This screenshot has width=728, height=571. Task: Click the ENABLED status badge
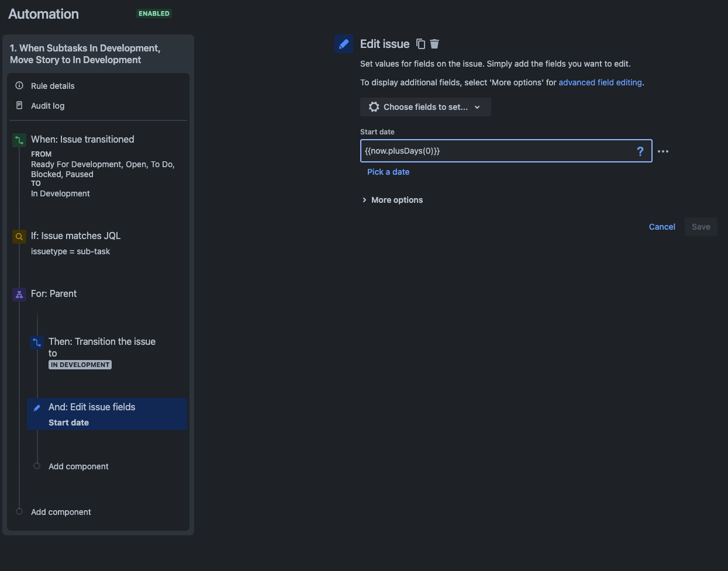pyautogui.click(x=154, y=13)
